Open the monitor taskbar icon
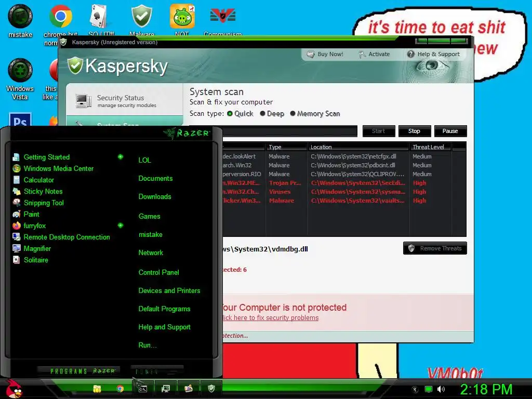This screenshot has width=532, height=399. click(x=166, y=389)
